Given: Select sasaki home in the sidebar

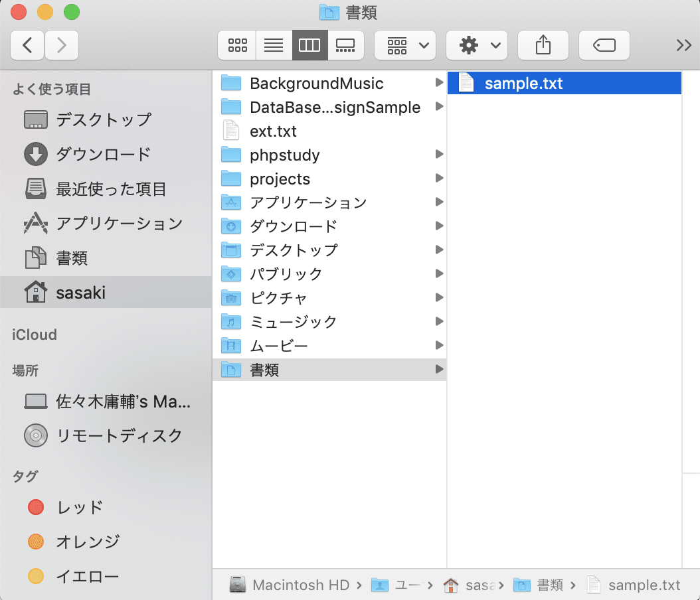Looking at the screenshot, I should point(106,292).
